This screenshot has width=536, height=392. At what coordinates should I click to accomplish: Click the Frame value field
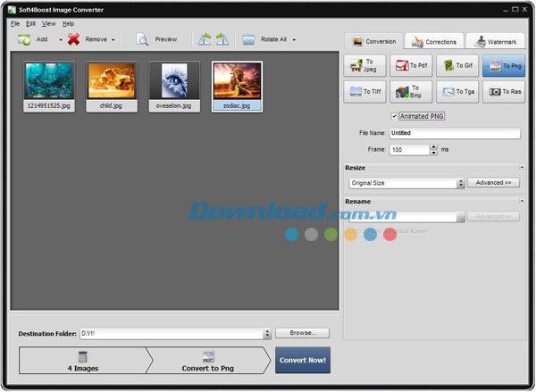click(409, 150)
